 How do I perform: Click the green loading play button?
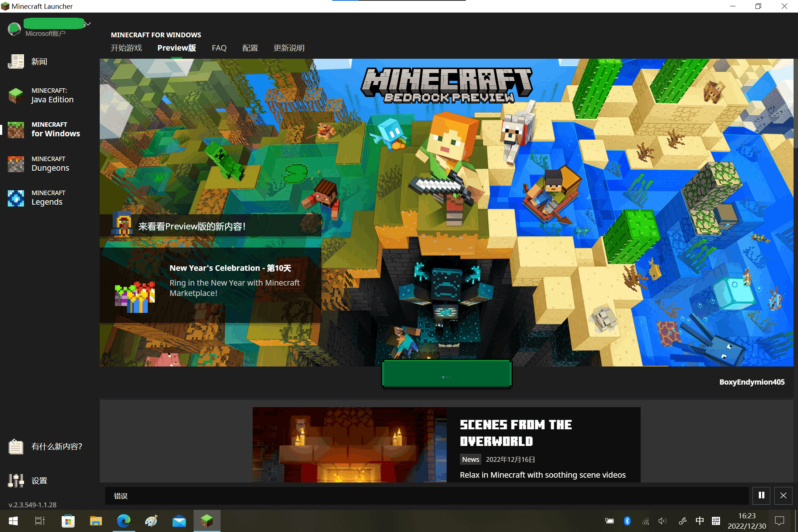[447, 374]
